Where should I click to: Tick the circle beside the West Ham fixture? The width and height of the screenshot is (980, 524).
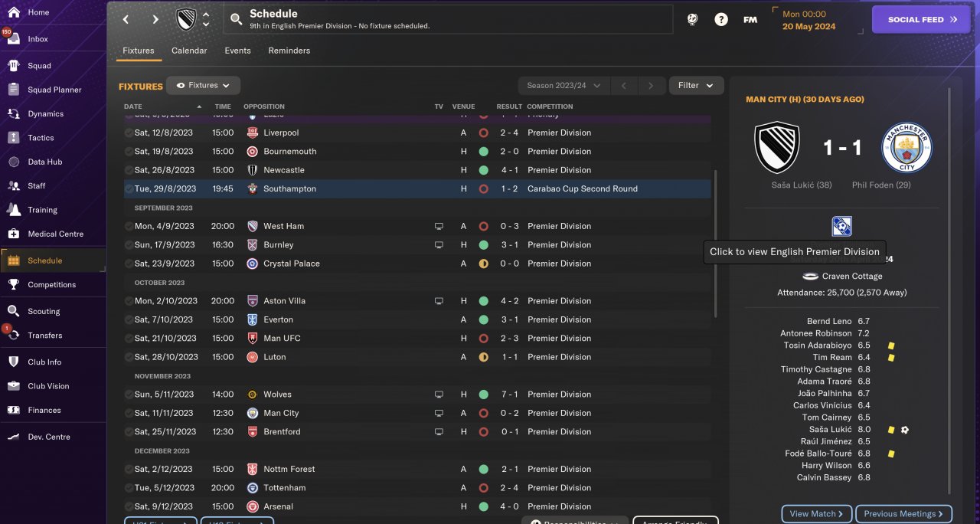click(x=129, y=226)
